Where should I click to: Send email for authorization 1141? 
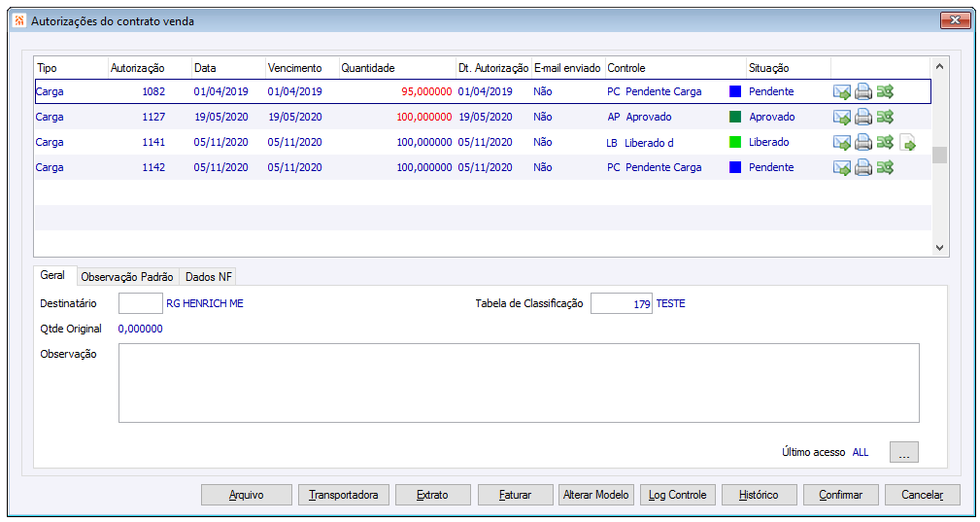[842, 143]
